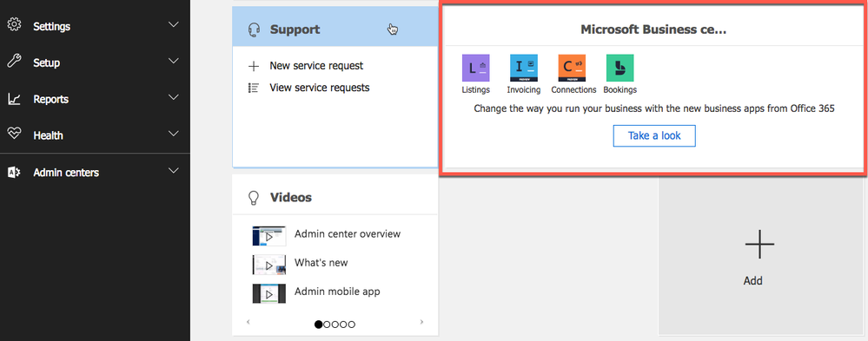The width and height of the screenshot is (868, 341).
Task: Click New service request link
Action: point(316,66)
